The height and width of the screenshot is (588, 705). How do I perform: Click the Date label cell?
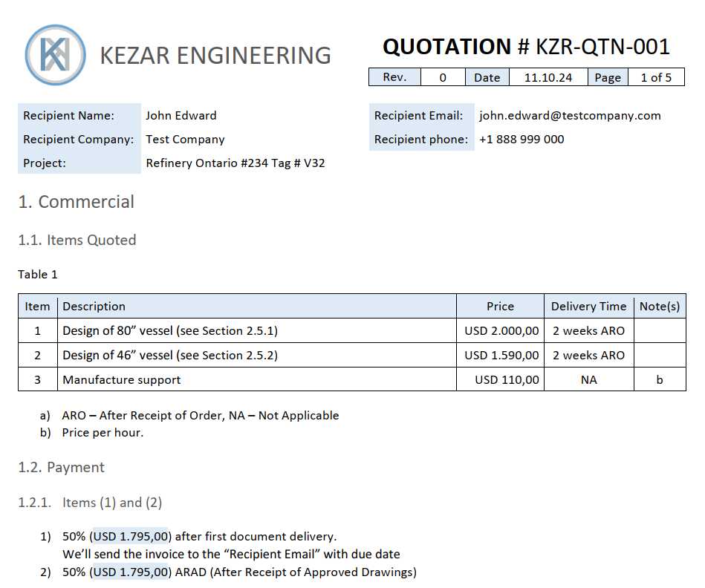[487, 77]
